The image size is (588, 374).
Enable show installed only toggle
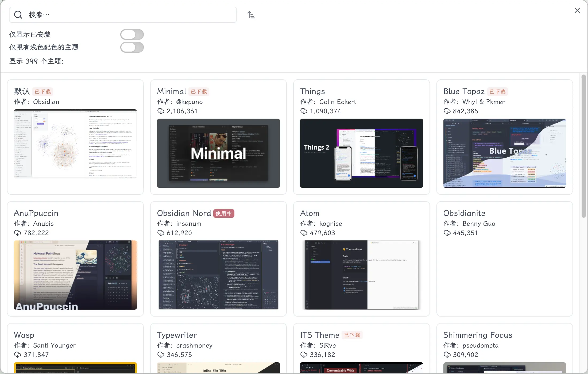point(132,34)
